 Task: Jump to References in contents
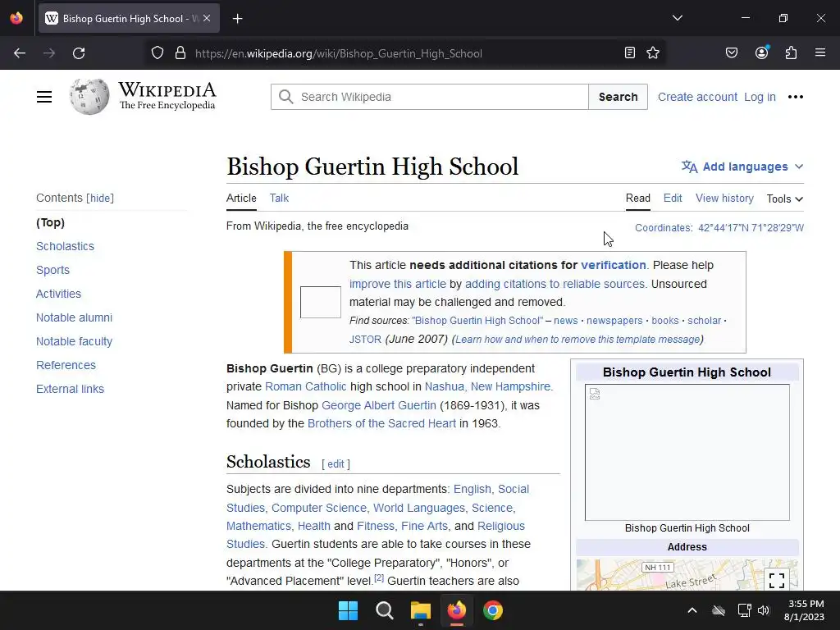66,365
